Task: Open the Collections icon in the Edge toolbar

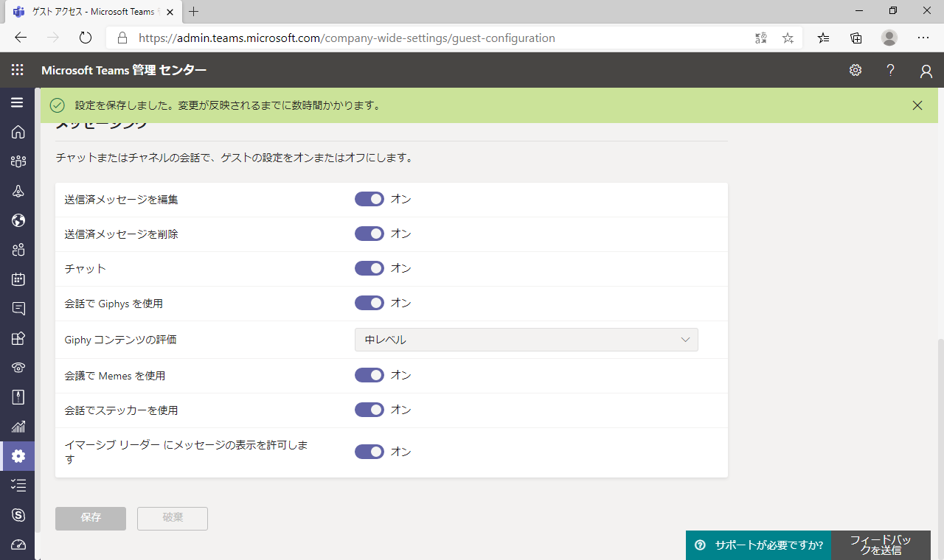Action: point(856,38)
